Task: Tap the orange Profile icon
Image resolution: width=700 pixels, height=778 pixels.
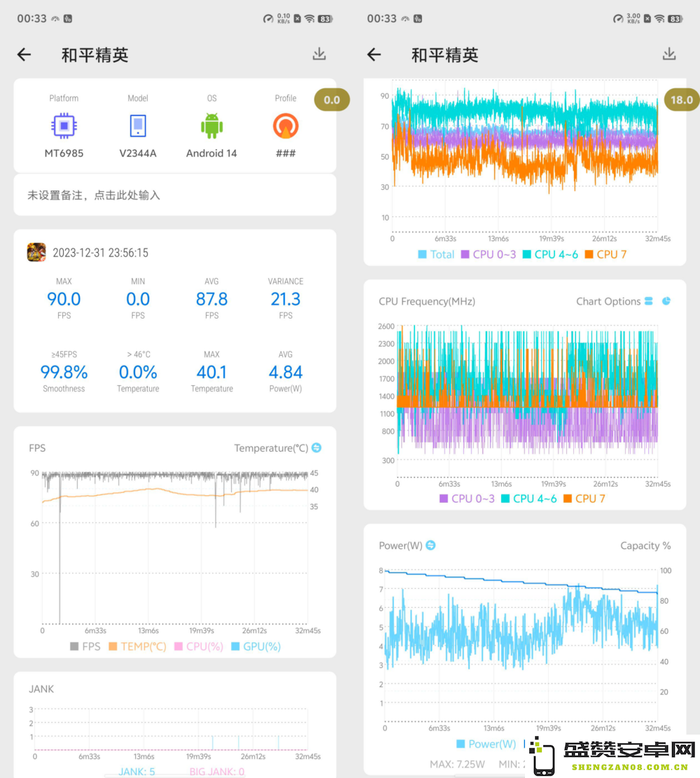Action: point(286,125)
